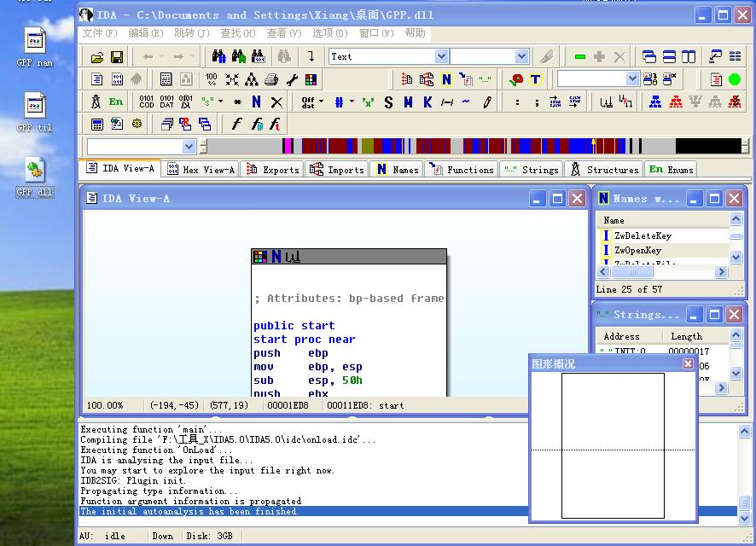The height and width of the screenshot is (546, 756).
Task: Select the GPP.dll desktop icon
Action: pos(35,177)
